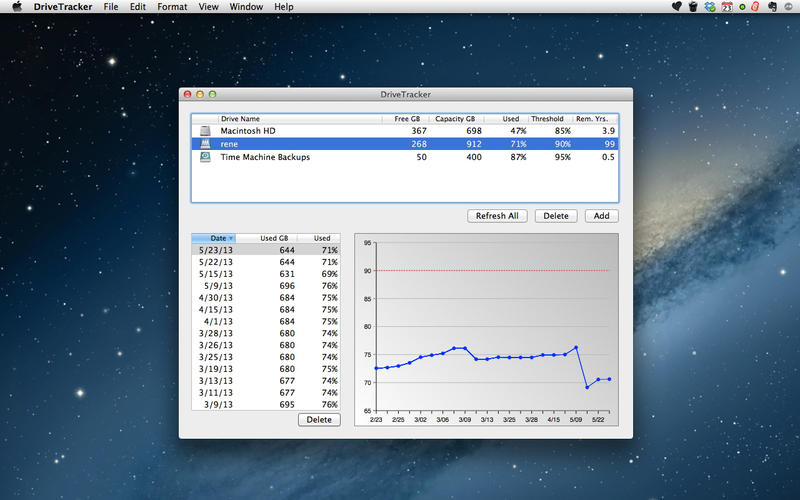Screen dimensions: 800x500
Task: Open the Format menu
Action: pos(172,7)
